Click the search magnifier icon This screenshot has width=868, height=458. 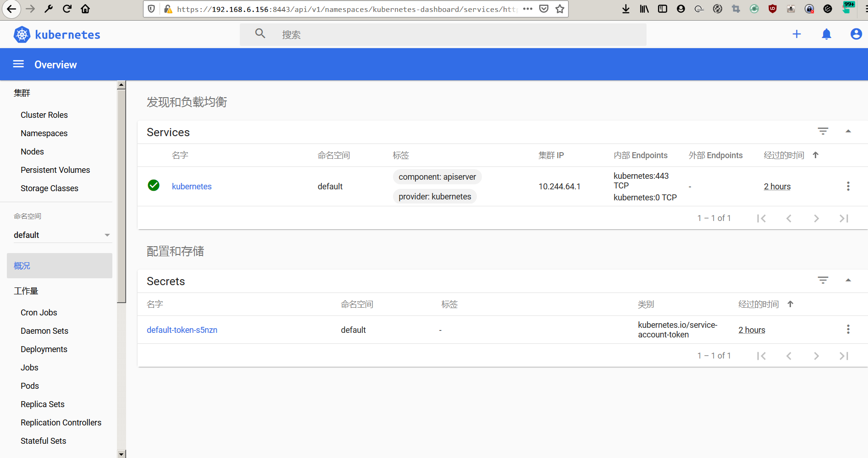[x=260, y=33]
